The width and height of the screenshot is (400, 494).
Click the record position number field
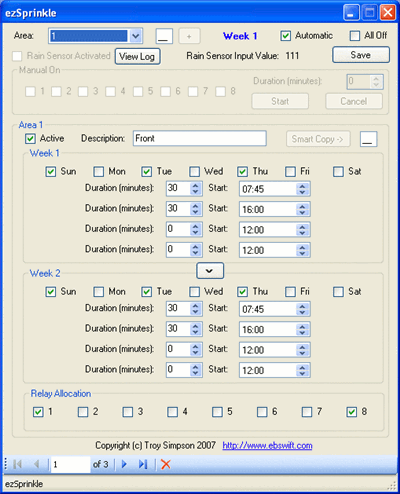pyautogui.click(x=70, y=464)
